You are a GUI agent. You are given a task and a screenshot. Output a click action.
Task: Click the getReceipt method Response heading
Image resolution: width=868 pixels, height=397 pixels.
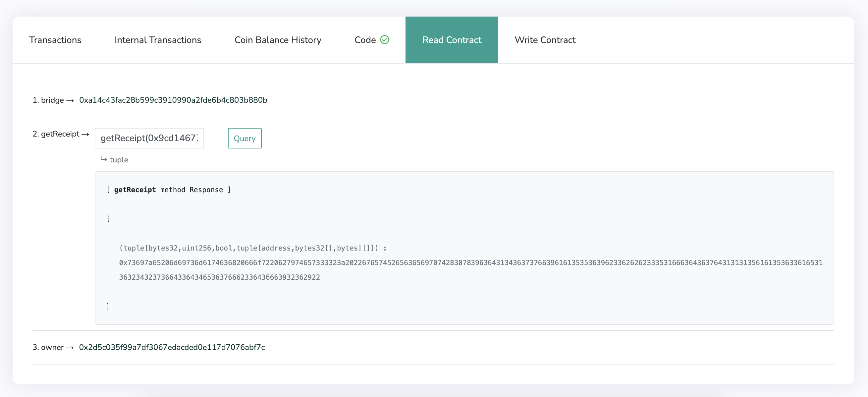169,190
